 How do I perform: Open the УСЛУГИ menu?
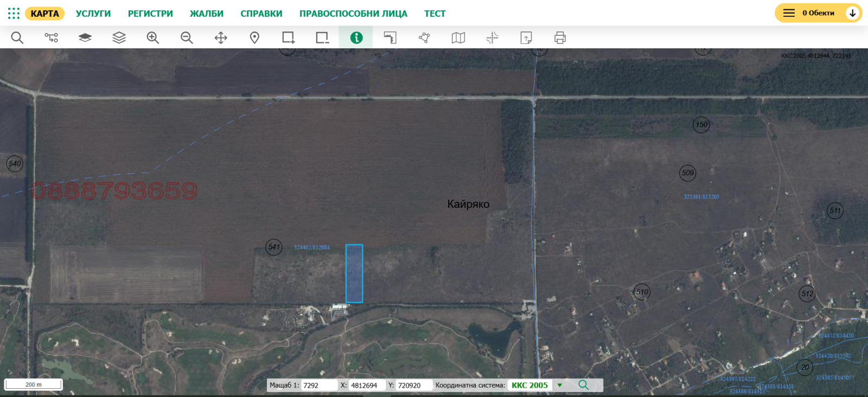pos(93,14)
